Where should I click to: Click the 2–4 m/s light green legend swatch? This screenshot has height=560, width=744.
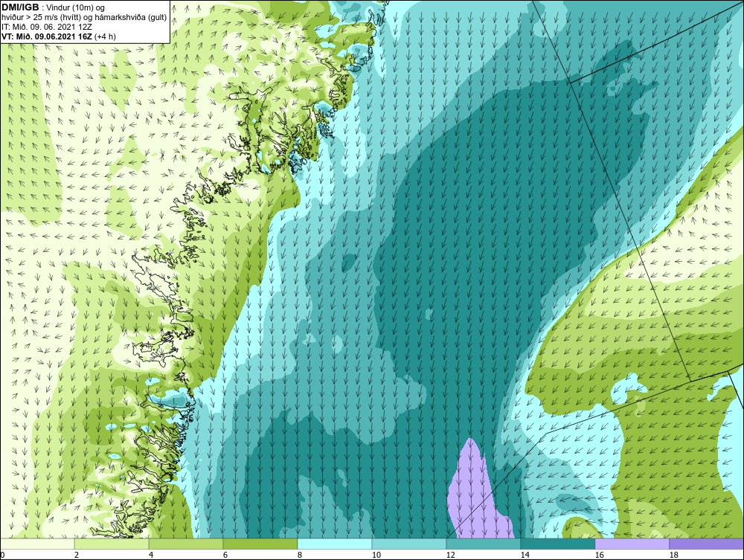112,544
